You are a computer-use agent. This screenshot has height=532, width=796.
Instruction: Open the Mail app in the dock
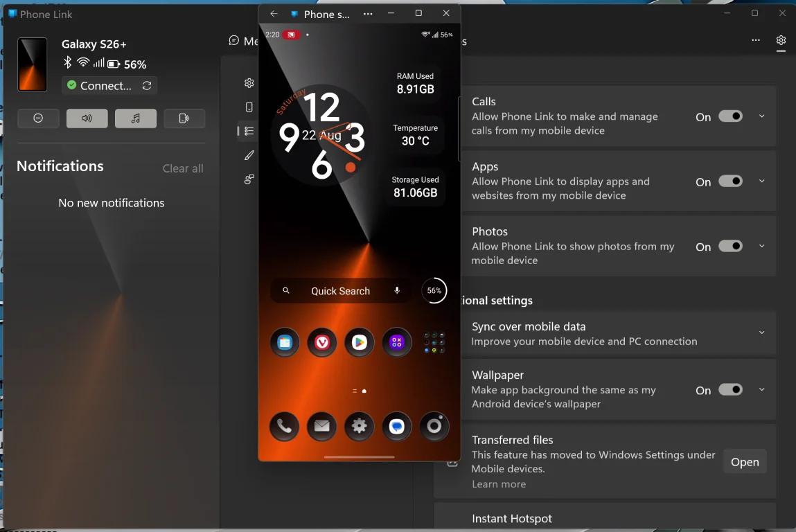322,427
